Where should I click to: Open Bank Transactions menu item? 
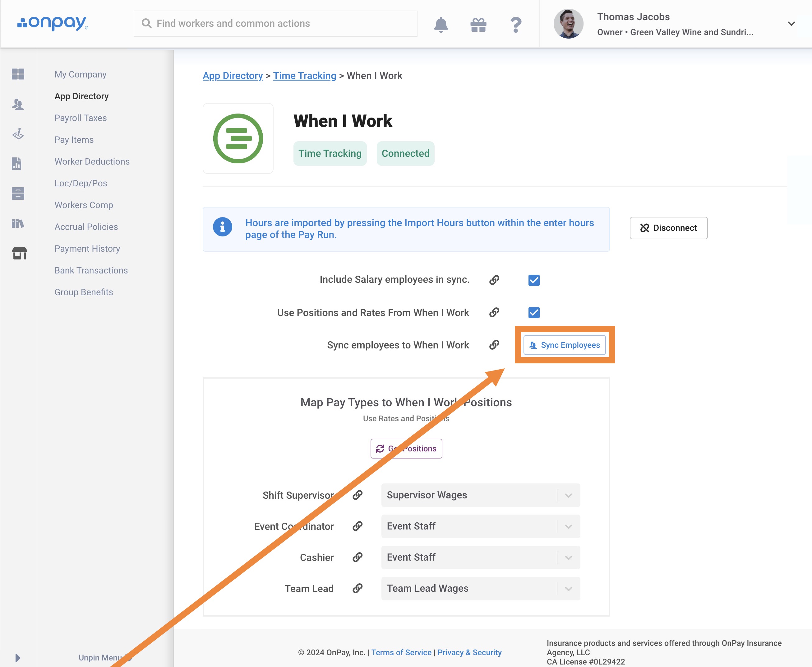(91, 270)
